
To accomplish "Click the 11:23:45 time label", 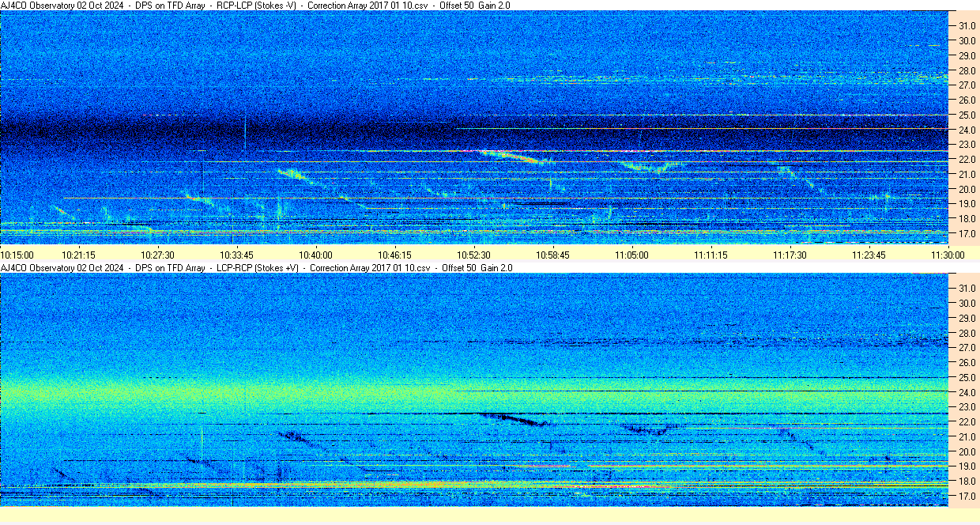I will point(869,255).
